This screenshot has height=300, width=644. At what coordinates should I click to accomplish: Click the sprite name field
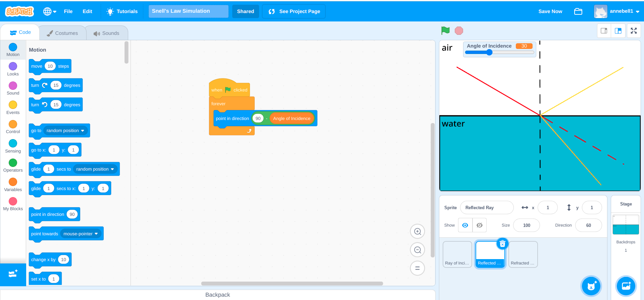487,207
